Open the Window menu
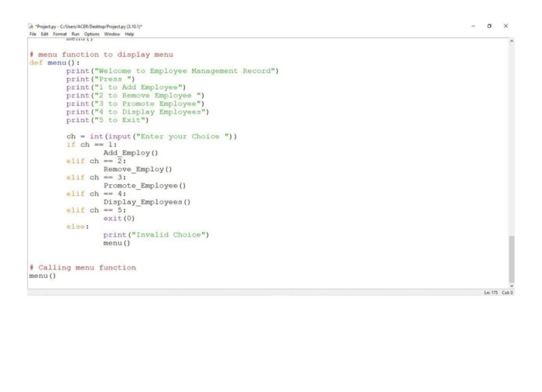The height and width of the screenshot is (392, 542). [x=112, y=34]
